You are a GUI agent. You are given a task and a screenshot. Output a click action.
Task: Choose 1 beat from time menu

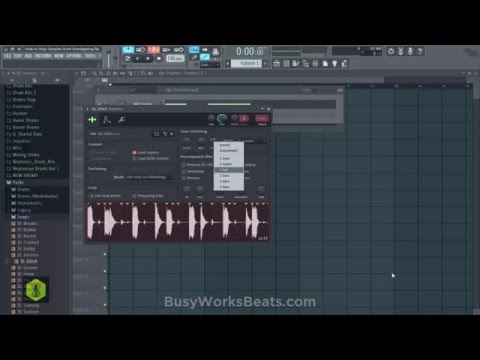228,158
